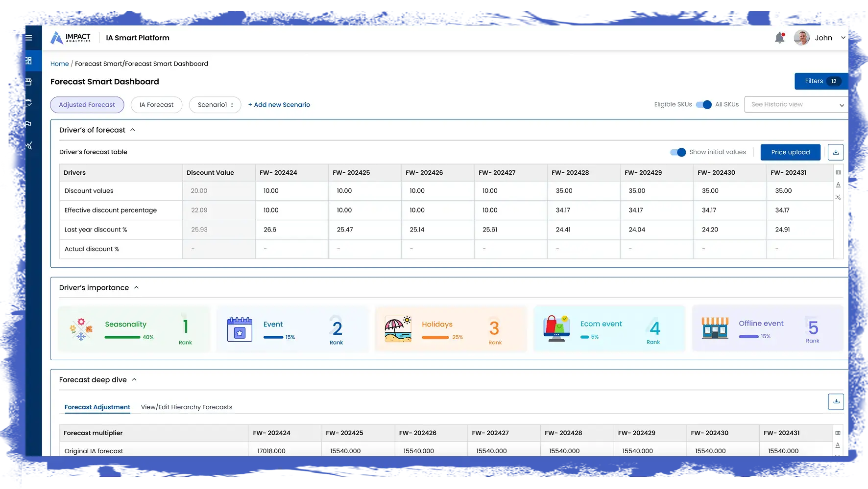The image size is (868, 489).
Task: Click the Impact Analytics logo
Action: point(71,38)
